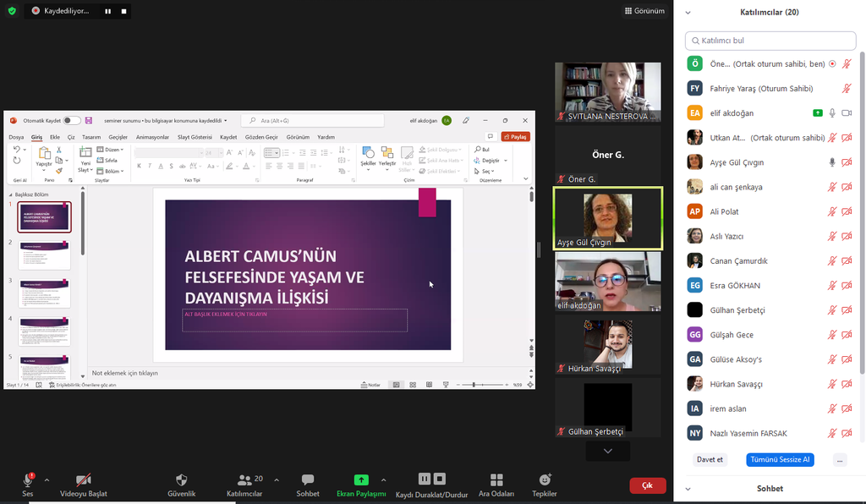This screenshot has height=504, width=866.
Task: Click the PowerPoint zoom slider handle
Action: pos(474,385)
